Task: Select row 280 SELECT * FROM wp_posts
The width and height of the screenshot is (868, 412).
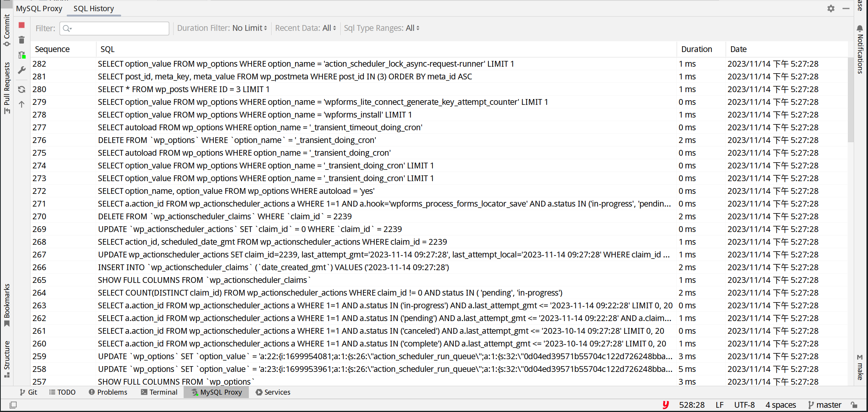Action: coord(439,89)
